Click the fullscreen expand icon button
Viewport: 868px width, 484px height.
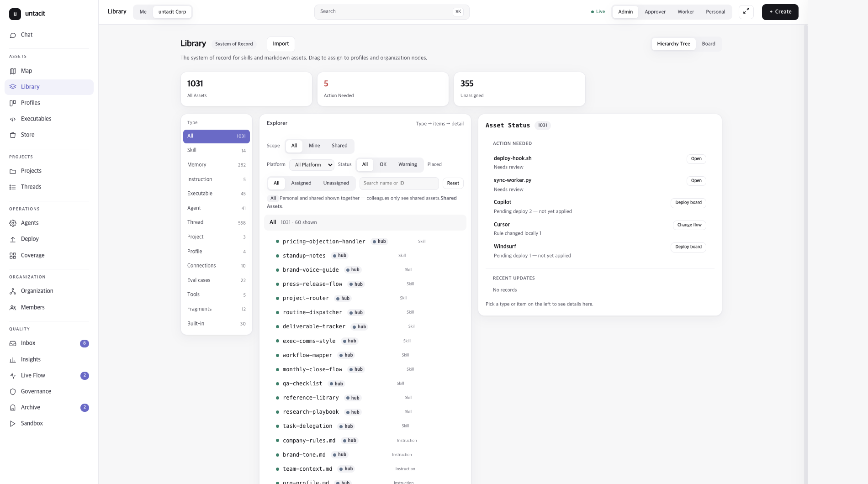click(746, 12)
